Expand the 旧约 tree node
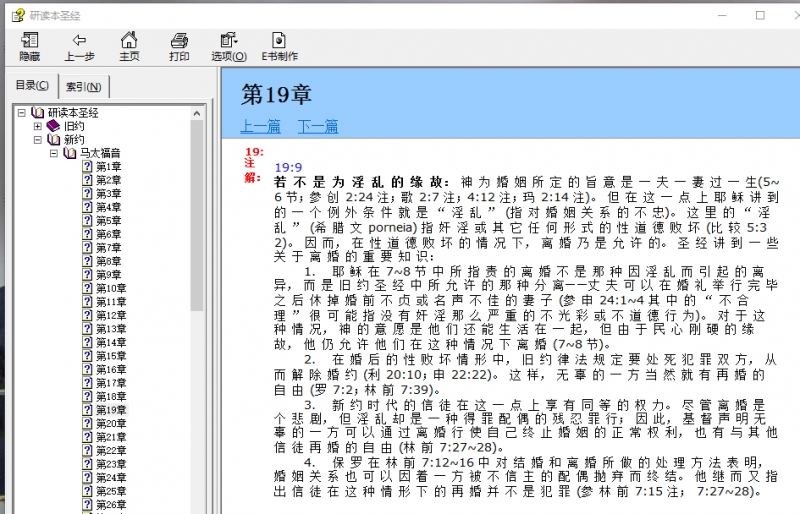Image resolution: width=800 pixels, height=514 pixels. [x=38, y=126]
